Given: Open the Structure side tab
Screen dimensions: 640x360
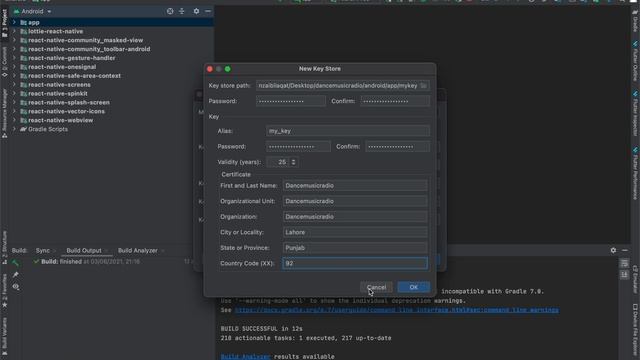Looking at the screenshot, I should pos(4,247).
